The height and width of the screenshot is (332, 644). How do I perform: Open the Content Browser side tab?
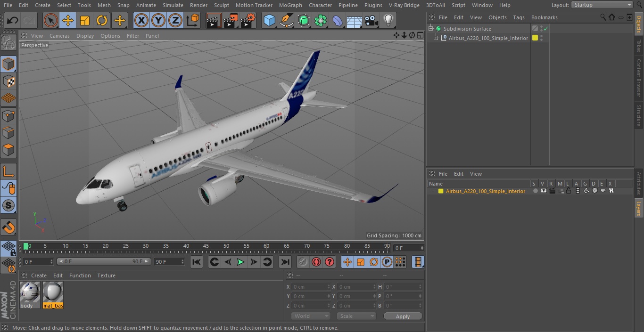[x=639, y=78]
